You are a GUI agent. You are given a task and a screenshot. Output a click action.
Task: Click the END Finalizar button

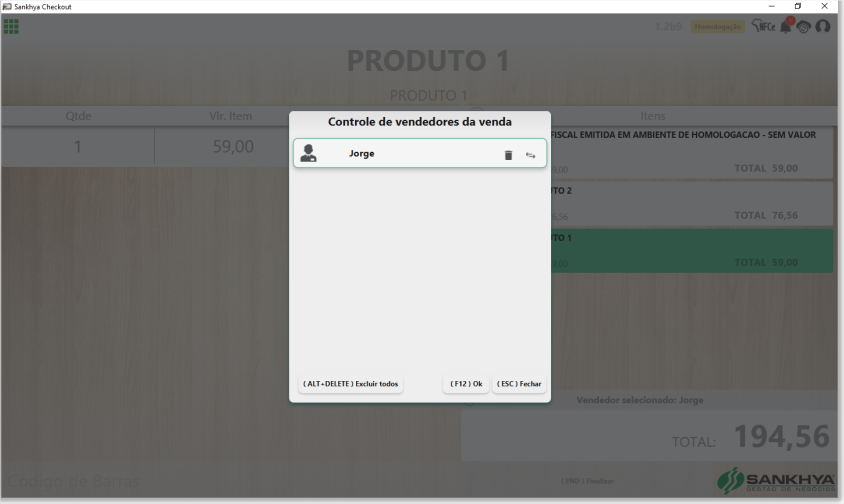[x=587, y=481]
